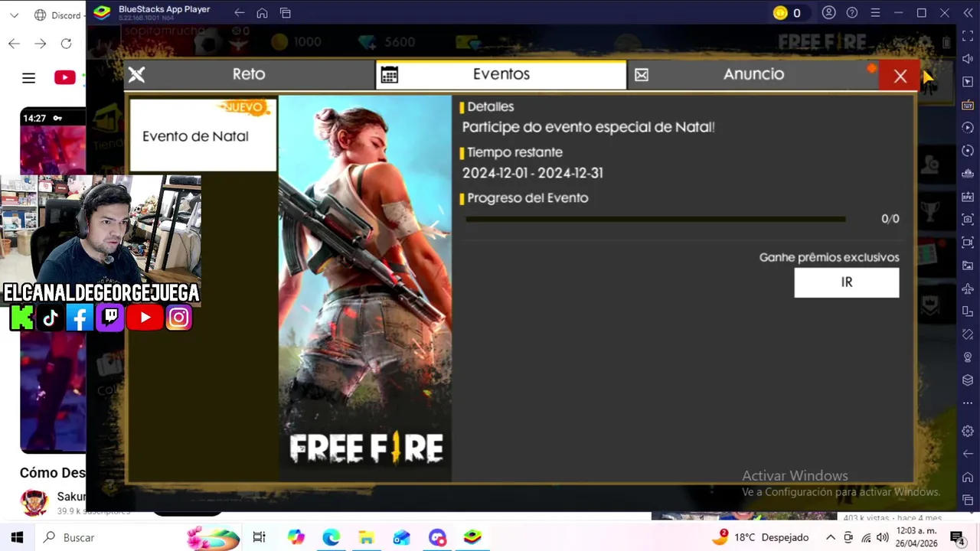Click the Sakura channel avatar on YouTube

point(34,502)
